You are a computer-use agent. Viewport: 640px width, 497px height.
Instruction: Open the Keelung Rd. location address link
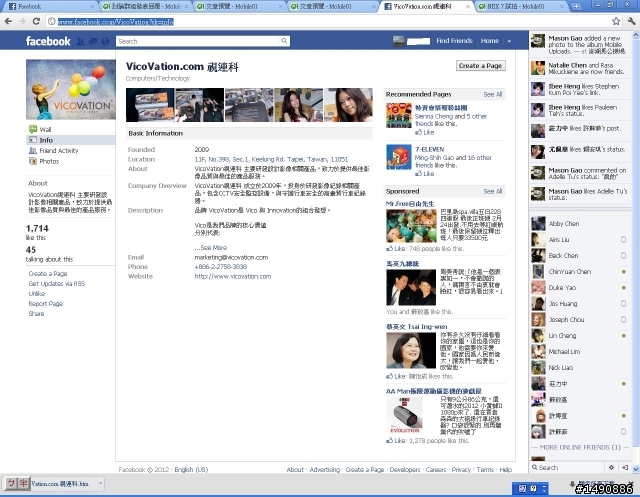271,159
